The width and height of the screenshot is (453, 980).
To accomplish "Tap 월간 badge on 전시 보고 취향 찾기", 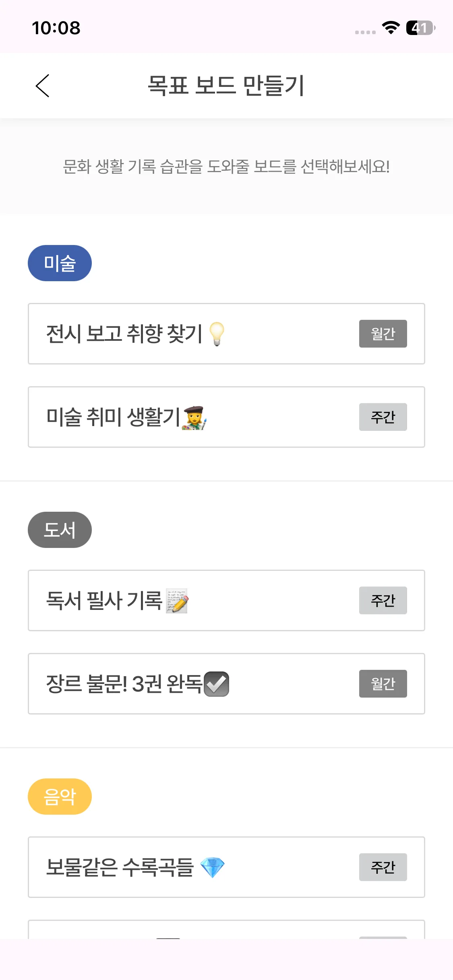I will (383, 334).
